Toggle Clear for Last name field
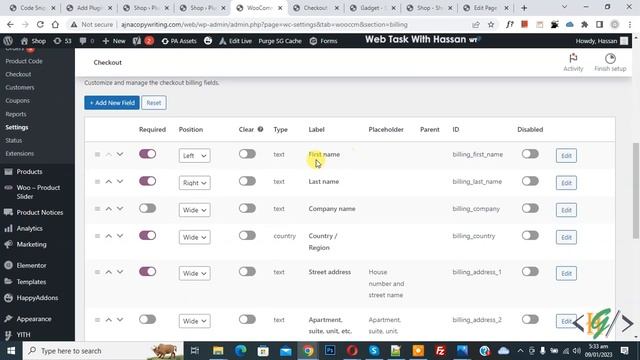 [247, 181]
